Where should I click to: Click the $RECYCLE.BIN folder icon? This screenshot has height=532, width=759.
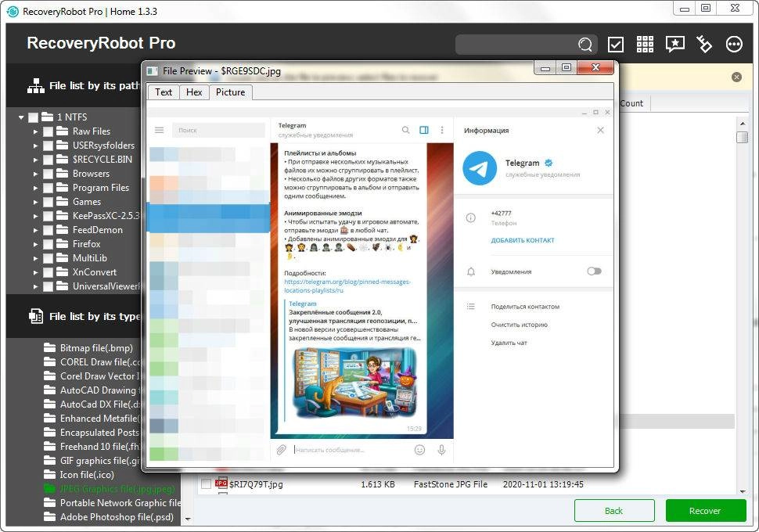[x=62, y=160]
